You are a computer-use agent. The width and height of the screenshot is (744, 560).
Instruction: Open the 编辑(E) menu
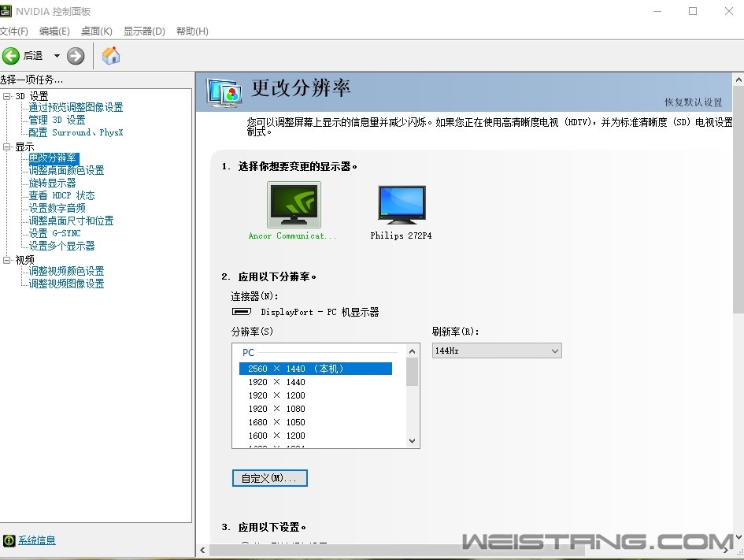[x=54, y=32]
